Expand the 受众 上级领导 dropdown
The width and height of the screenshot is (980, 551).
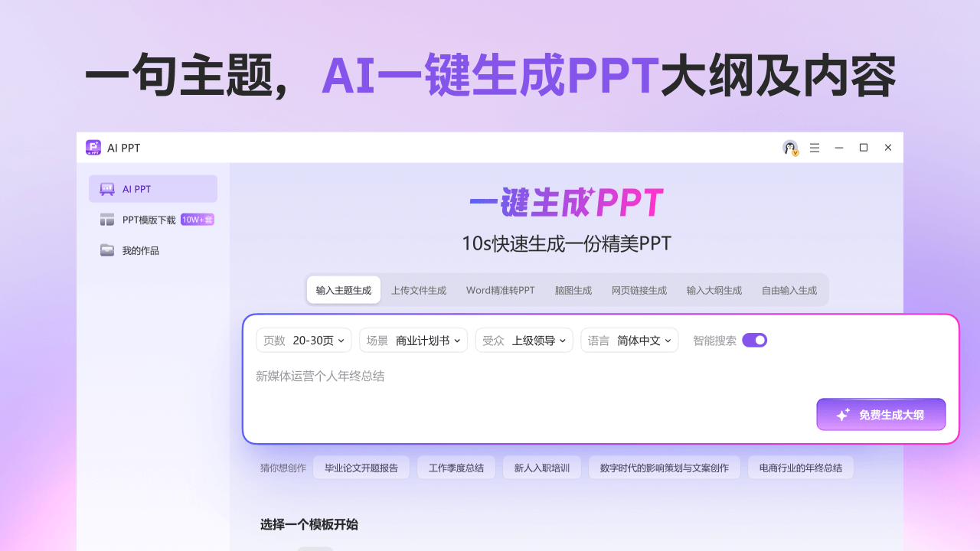coord(524,339)
